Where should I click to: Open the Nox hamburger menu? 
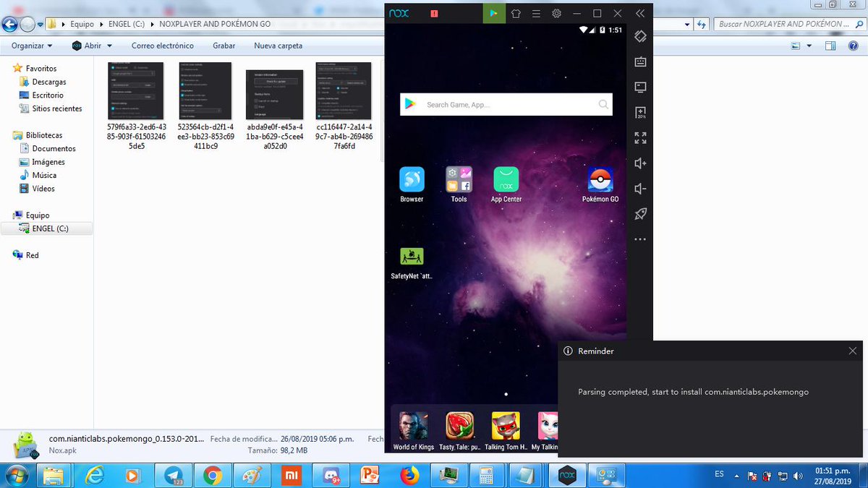tap(536, 13)
